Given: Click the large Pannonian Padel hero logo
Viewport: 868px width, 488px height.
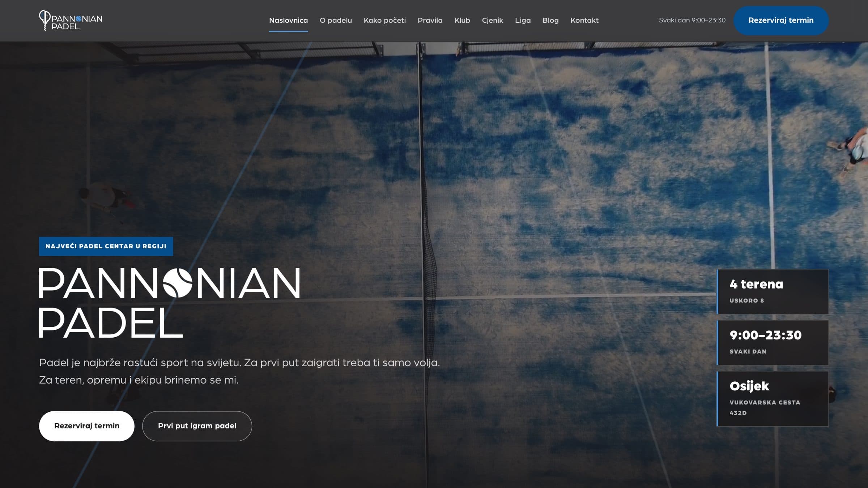Looking at the screenshot, I should tap(169, 303).
